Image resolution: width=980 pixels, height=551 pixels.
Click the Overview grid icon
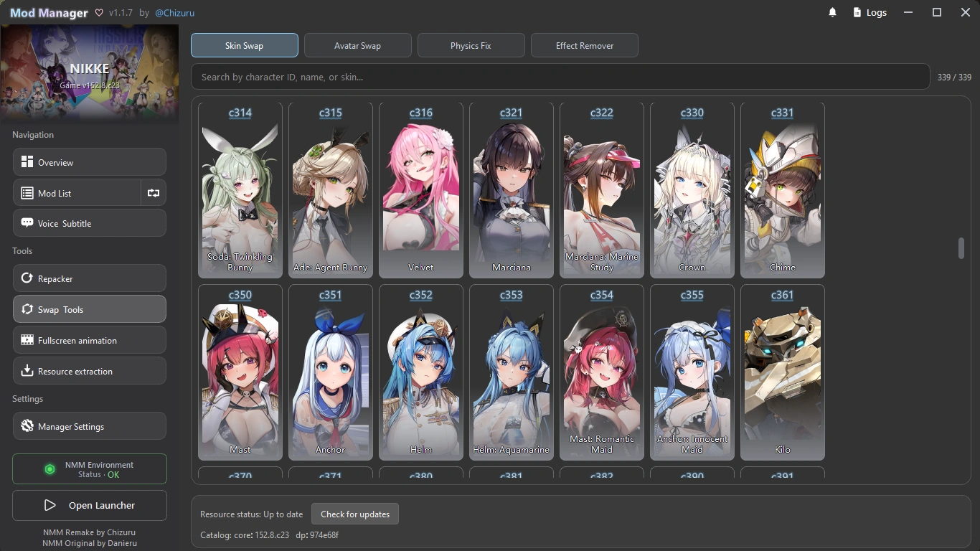coord(27,162)
